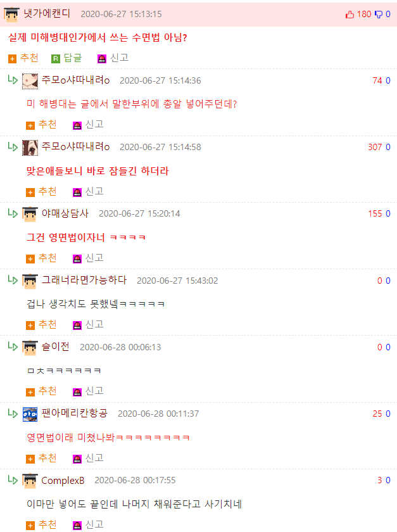Click the 307 upvote count
Viewport: 397px width, 532px height.
pos(375,147)
